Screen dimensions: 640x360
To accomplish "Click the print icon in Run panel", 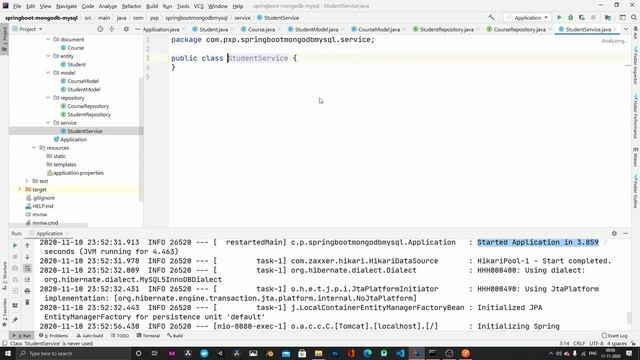I will pyautogui.click(x=27, y=291).
